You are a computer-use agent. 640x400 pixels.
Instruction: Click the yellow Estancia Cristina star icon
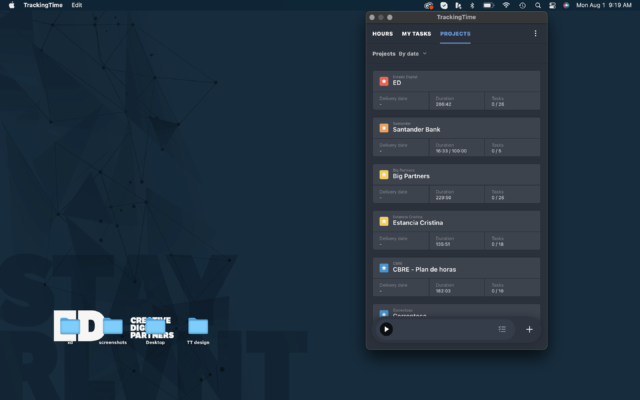384,221
